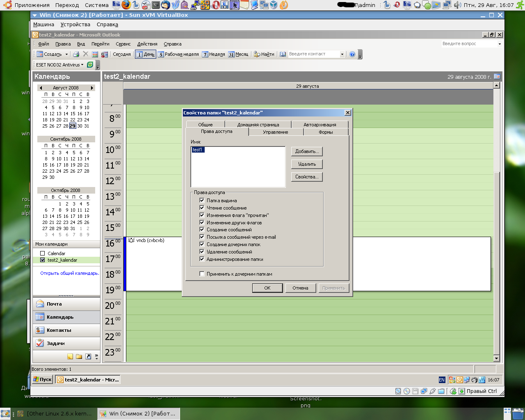This screenshot has height=420, width=525.
Task: Launch Firefox from the GNOME top panel
Action: tap(126, 5)
